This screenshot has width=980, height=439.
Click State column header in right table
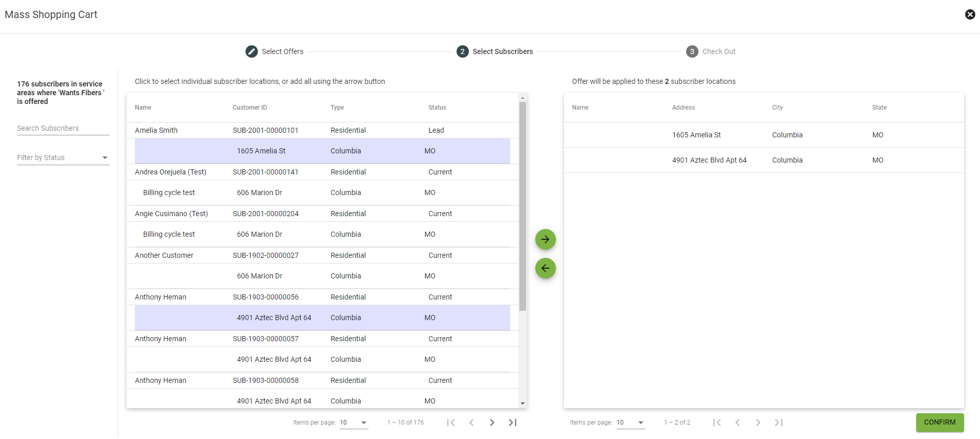point(879,108)
